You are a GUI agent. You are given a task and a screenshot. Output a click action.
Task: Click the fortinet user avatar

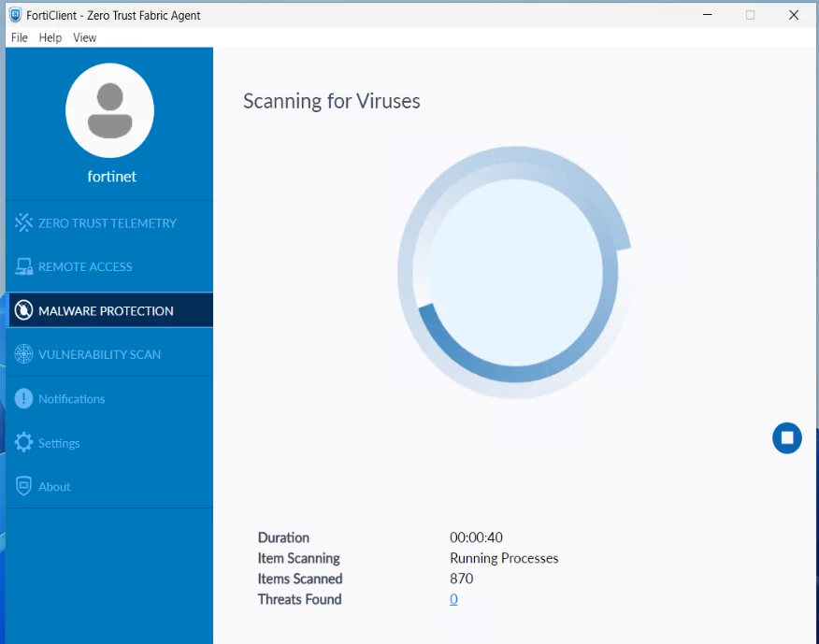(x=109, y=110)
